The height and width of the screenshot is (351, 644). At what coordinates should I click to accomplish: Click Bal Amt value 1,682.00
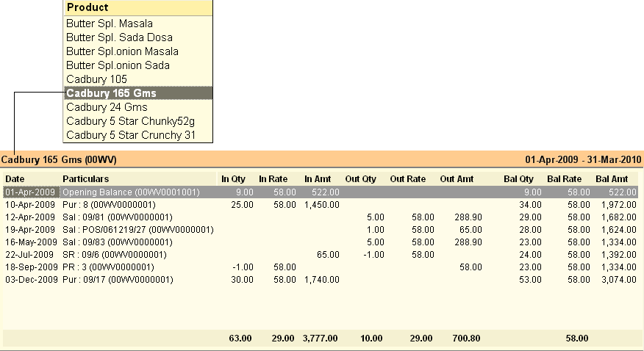(618, 217)
